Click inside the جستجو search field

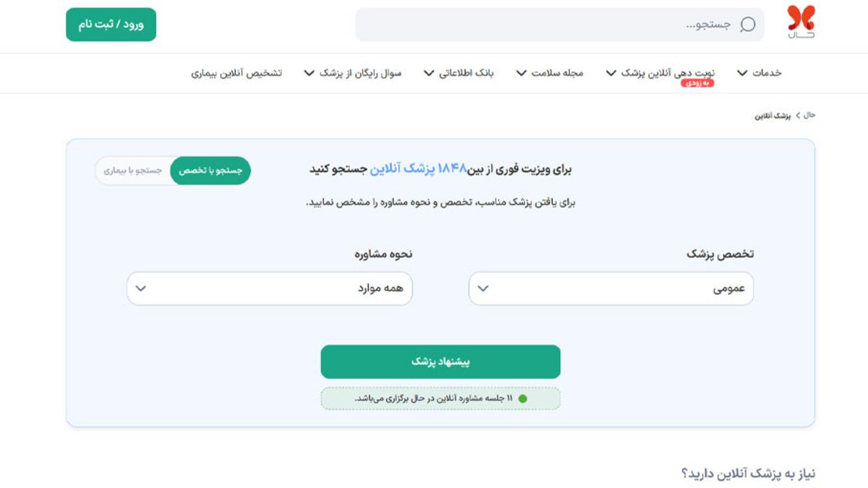pyautogui.click(x=560, y=25)
